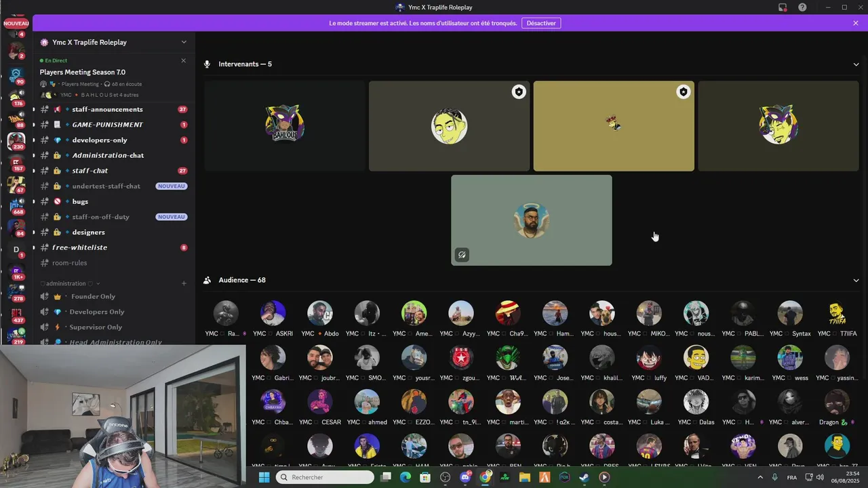Select audience member luffy avatar
The width and height of the screenshot is (868, 488).
(649, 358)
